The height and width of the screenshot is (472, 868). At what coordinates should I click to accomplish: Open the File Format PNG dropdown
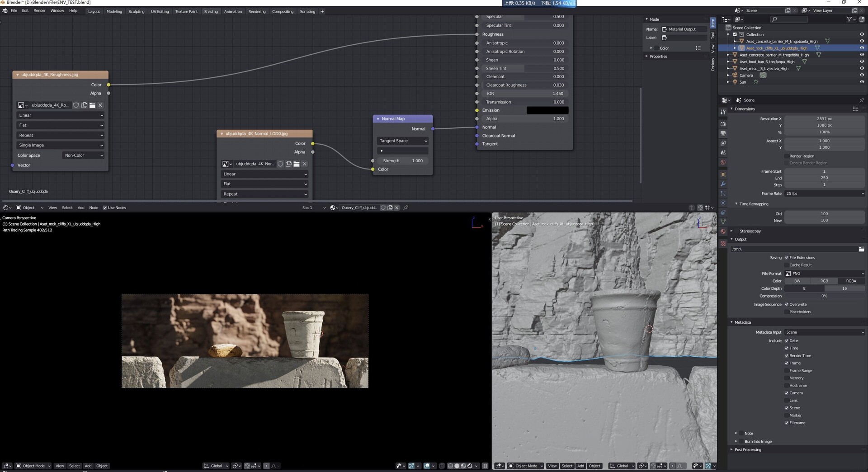825,274
